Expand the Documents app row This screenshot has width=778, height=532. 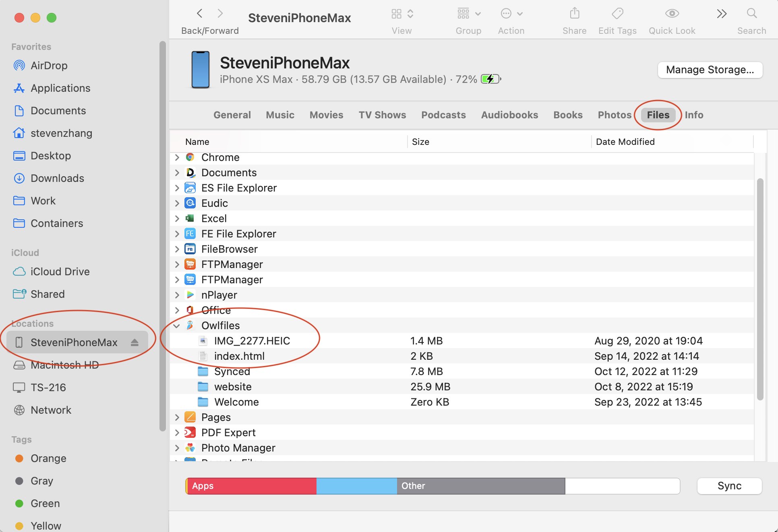pos(177,173)
